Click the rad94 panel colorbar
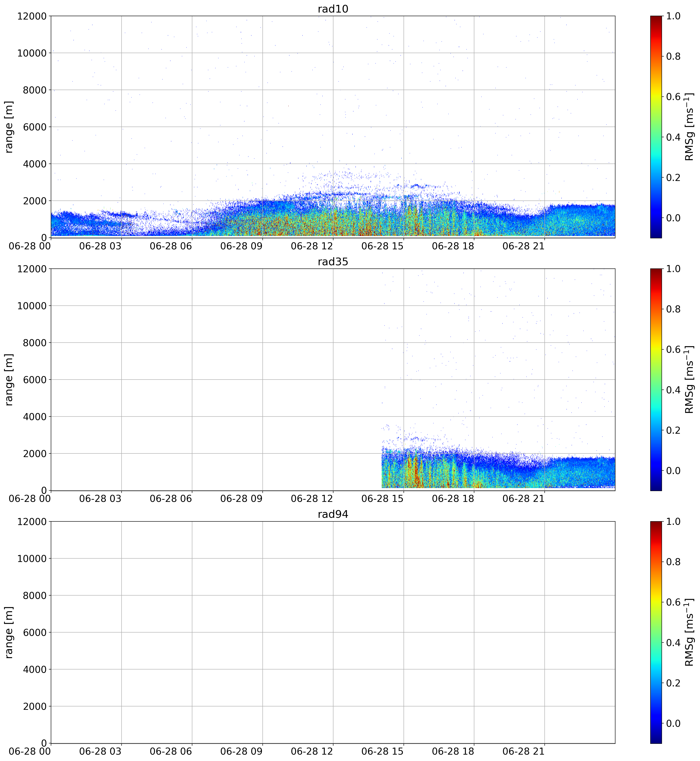This screenshot has height=761, width=700. point(656,632)
